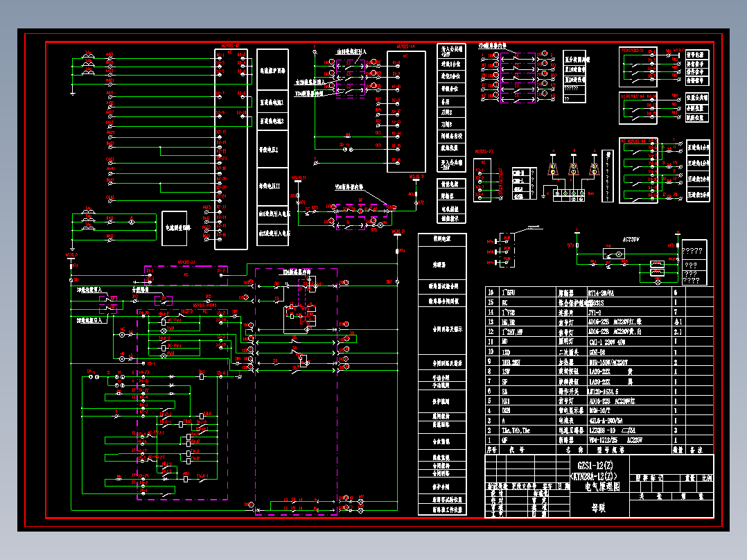Select the 备用 label in the signal column

tap(446, 101)
